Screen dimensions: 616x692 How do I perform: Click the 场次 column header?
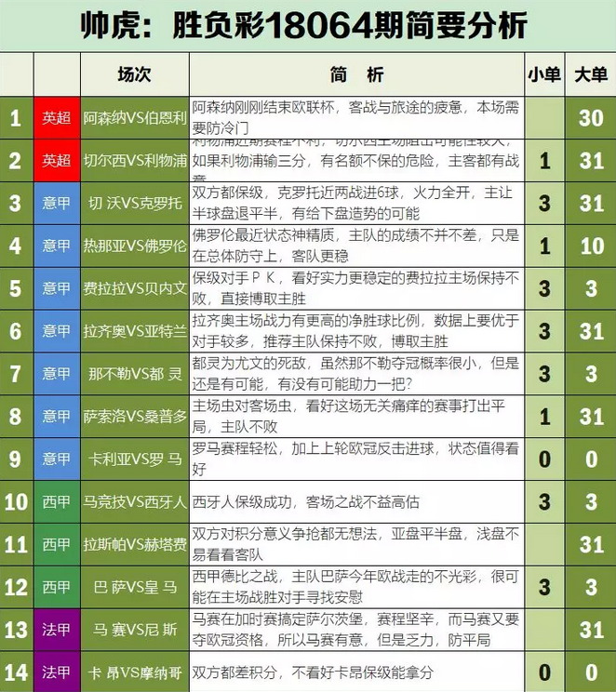click(135, 74)
